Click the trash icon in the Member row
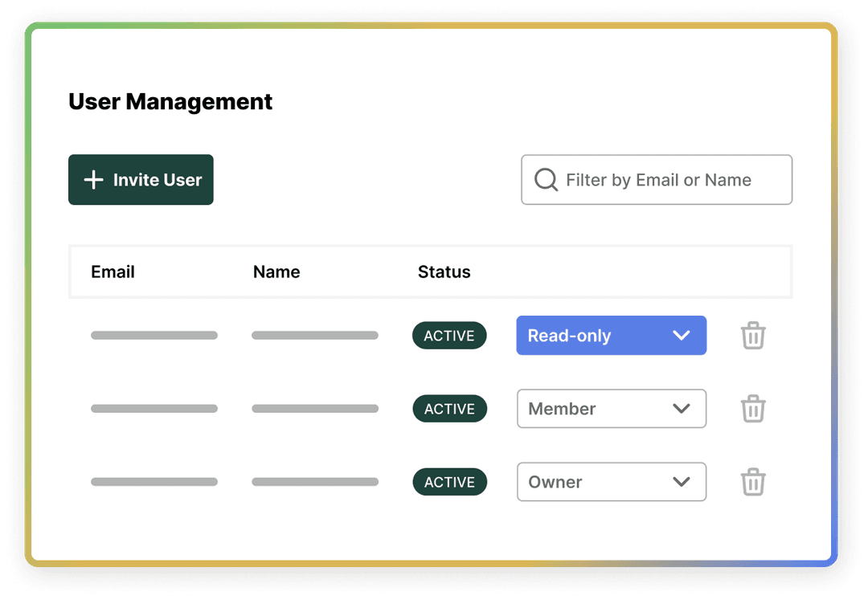 pyautogui.click(x=753, y=408)
